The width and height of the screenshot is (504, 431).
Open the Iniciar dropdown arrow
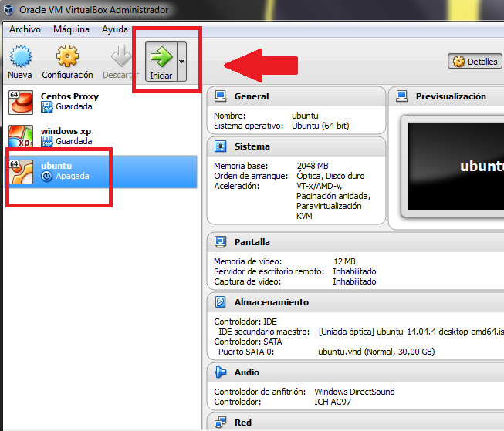point(182,61)
